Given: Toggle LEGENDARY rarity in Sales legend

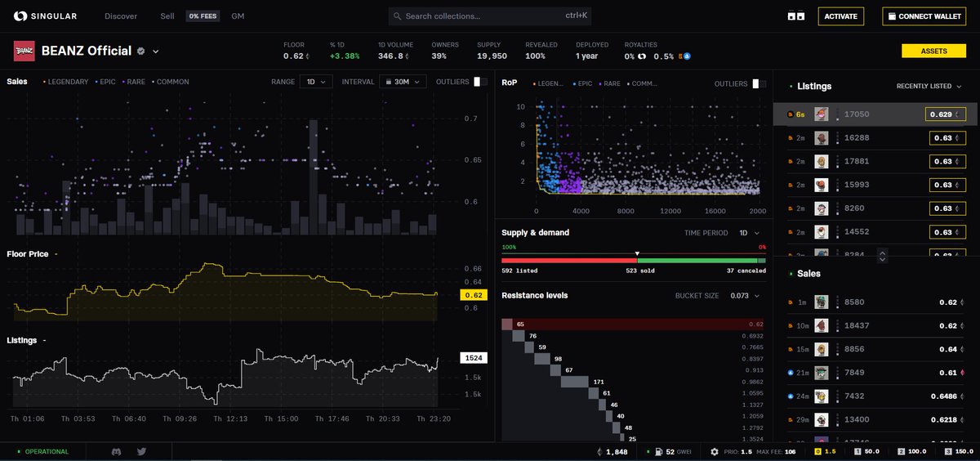Looking at the screenshot, I should point(68,82).
